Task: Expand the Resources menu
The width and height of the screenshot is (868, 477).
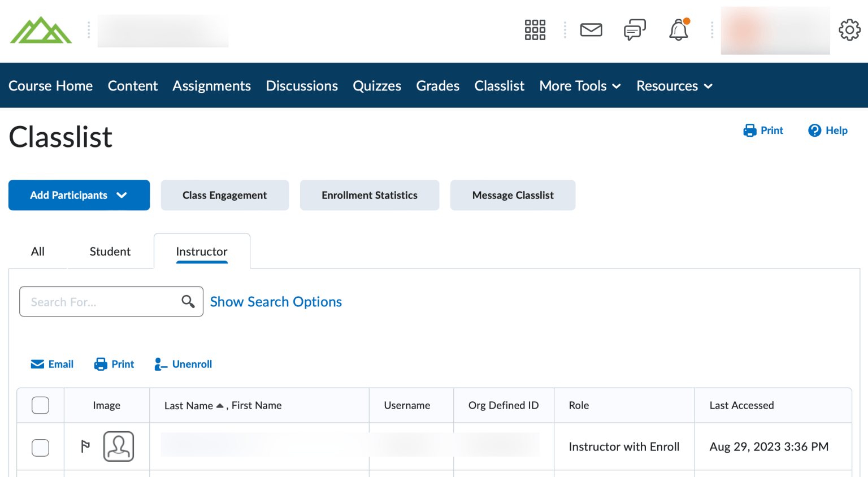Action: pyautogui.click(x=675, y=86)
